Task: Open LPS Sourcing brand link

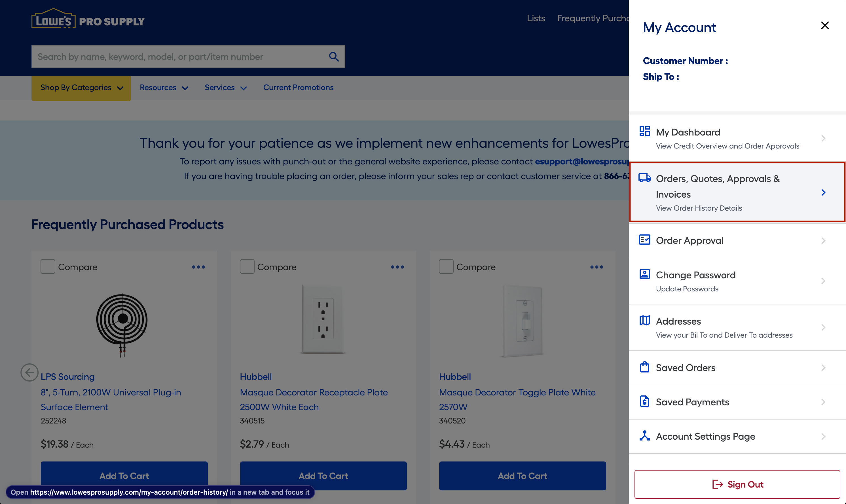Action: [67, 377]
